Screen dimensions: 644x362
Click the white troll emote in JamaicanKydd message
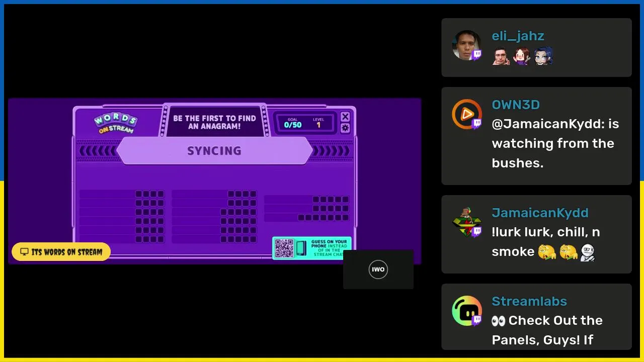tap(588, 252)
